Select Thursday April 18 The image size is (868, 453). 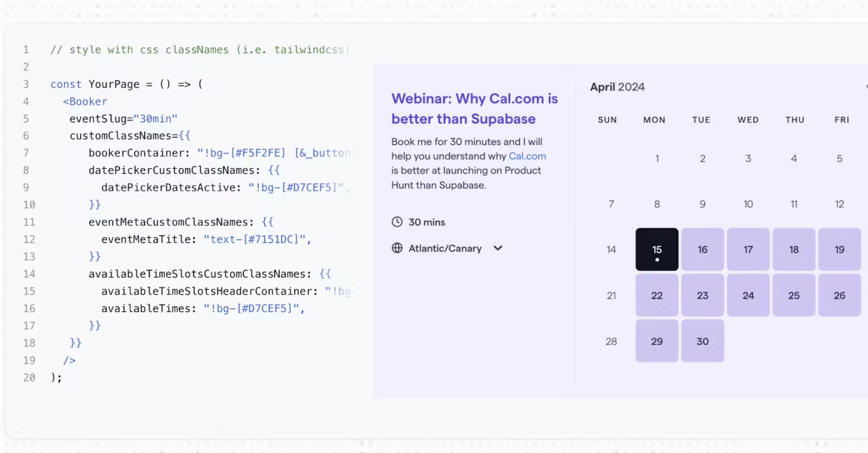click(794, 249)
